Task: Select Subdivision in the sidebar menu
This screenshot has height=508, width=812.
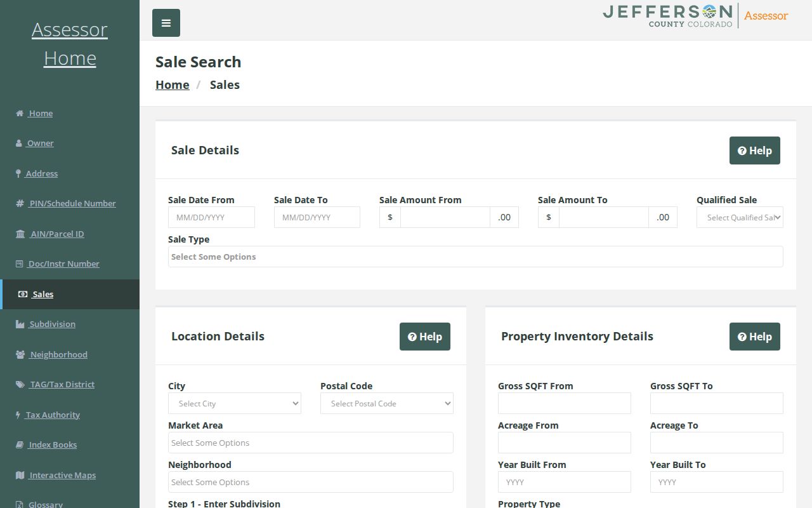Action: coord(52,324)
